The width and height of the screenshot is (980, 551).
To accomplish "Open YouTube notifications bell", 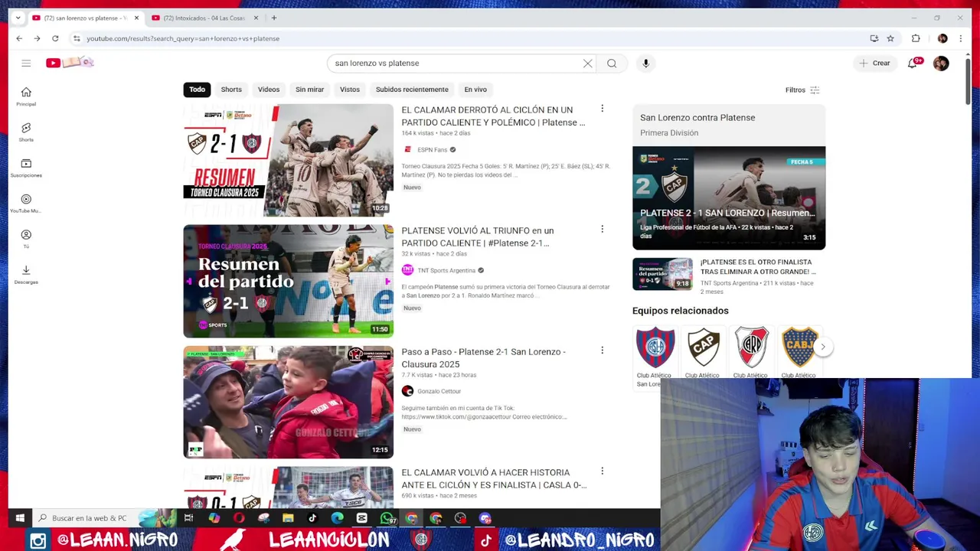I will click(x=913, y=64).
